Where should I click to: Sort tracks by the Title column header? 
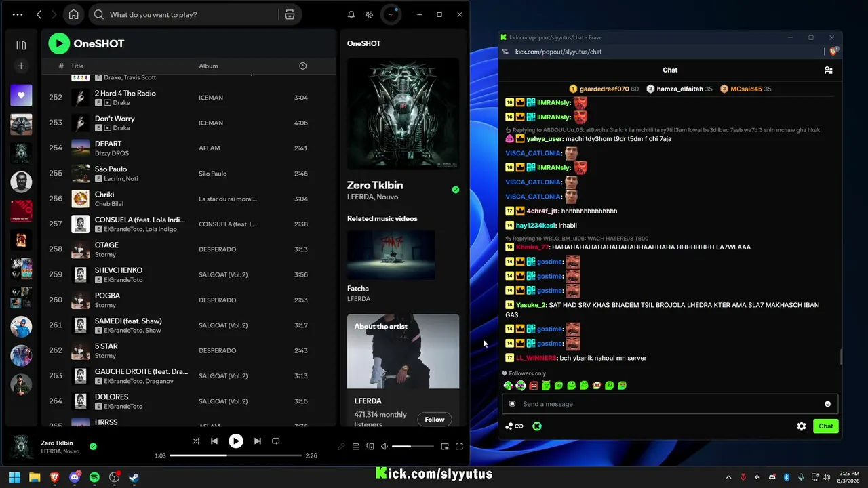pyautogui.click(x=77, y=66)
